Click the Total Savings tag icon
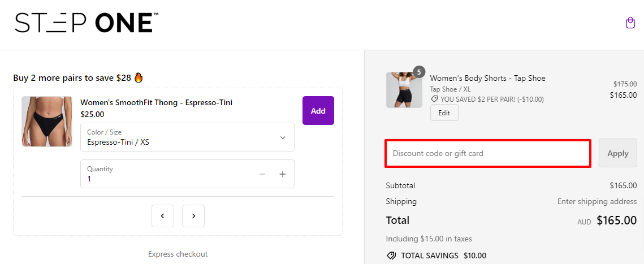 [x=391, y=256]
